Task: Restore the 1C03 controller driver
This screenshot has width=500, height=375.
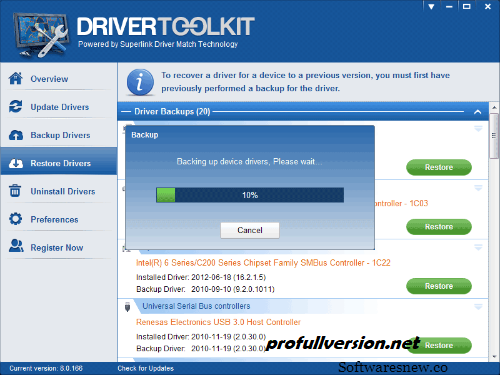Action: (439, 227)
